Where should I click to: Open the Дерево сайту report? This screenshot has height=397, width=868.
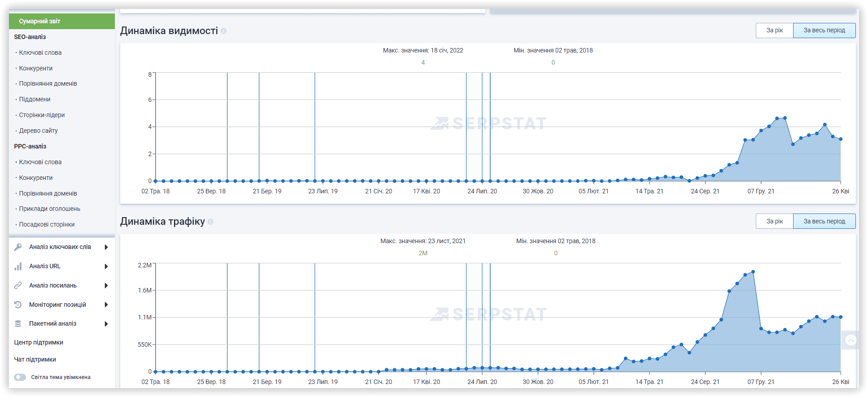pyautogui.click(x=38, y=131)
